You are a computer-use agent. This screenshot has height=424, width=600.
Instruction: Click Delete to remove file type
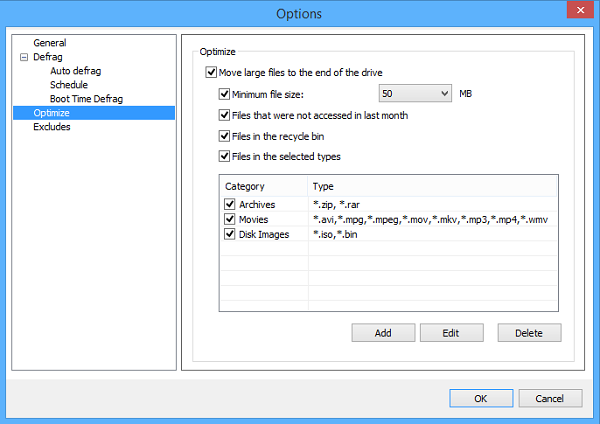pos(529,333)
